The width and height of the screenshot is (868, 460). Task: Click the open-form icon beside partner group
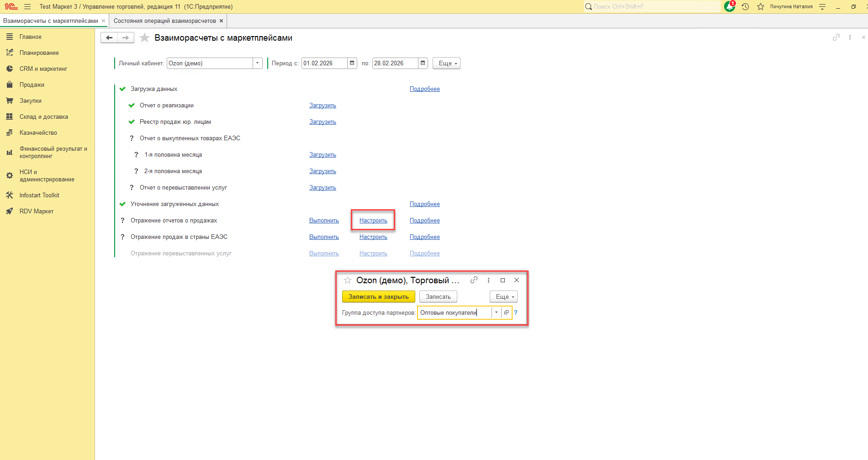coord(506,312)
